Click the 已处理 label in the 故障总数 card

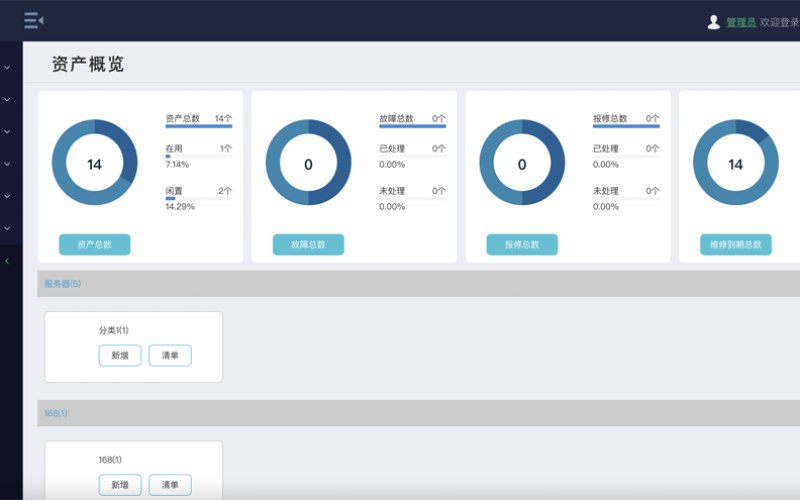392,148
